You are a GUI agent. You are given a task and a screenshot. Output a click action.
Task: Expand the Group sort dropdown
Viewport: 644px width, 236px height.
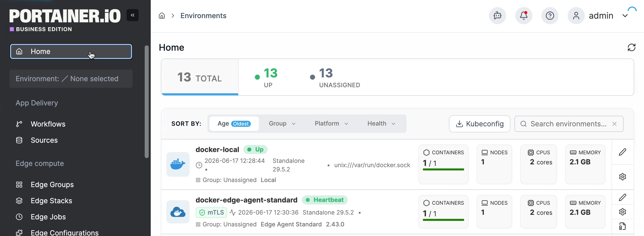tap(282, 124)
